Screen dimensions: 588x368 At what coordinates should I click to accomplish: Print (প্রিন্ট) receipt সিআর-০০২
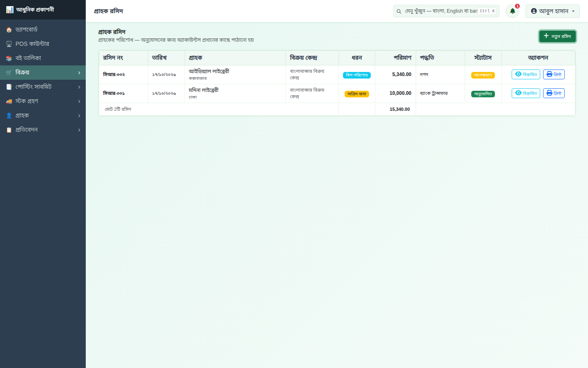point(554,74)
